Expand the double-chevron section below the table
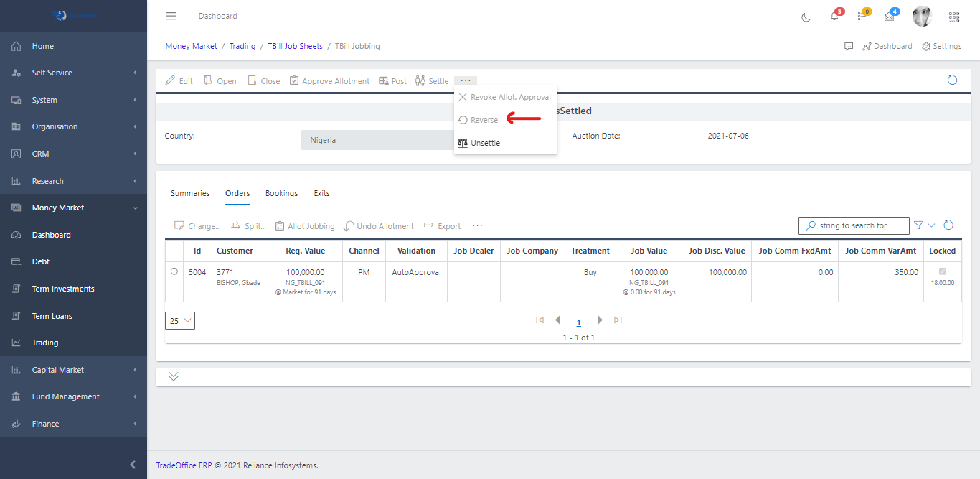Screen dimensions: 980x479 click(174, 376)
